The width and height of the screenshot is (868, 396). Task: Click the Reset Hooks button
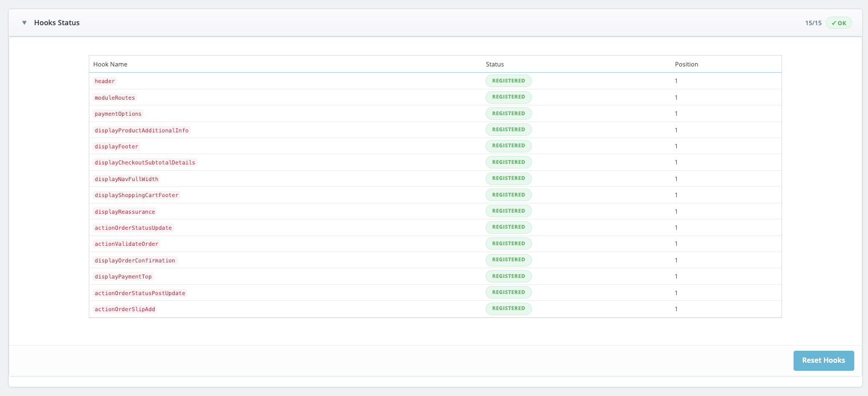[823, 360]
